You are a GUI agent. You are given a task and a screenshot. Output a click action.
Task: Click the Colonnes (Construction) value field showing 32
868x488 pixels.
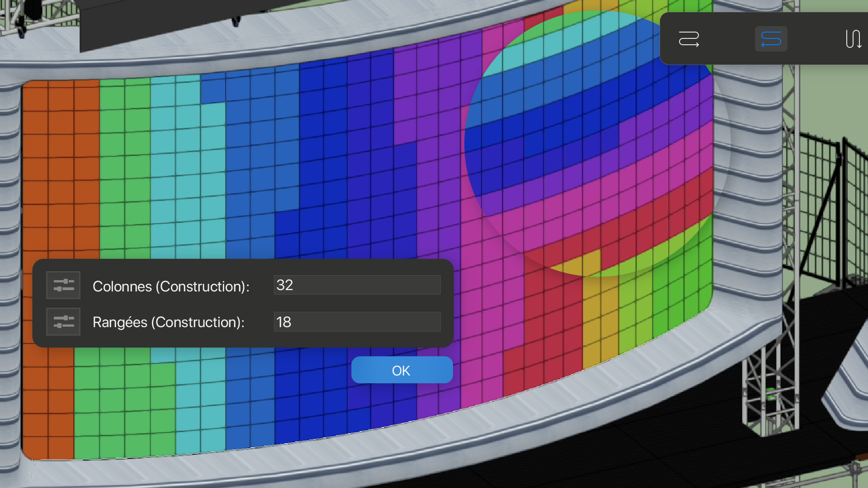(357, 285)
